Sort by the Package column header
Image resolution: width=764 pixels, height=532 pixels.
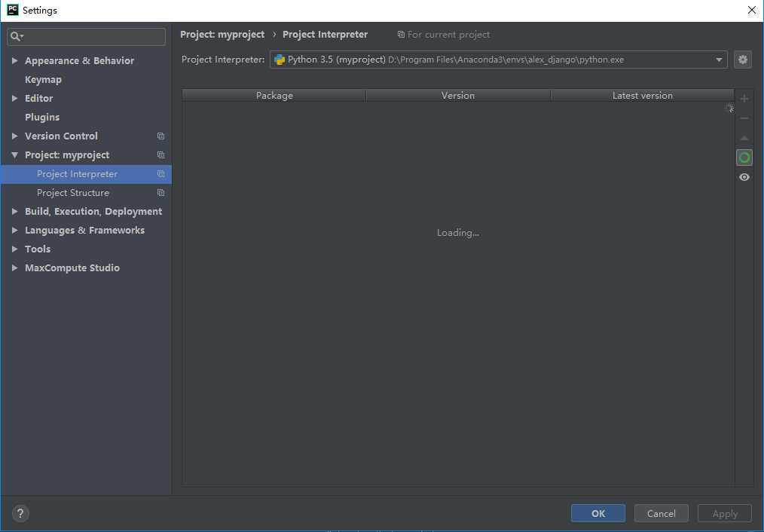(x=274, y=96)
